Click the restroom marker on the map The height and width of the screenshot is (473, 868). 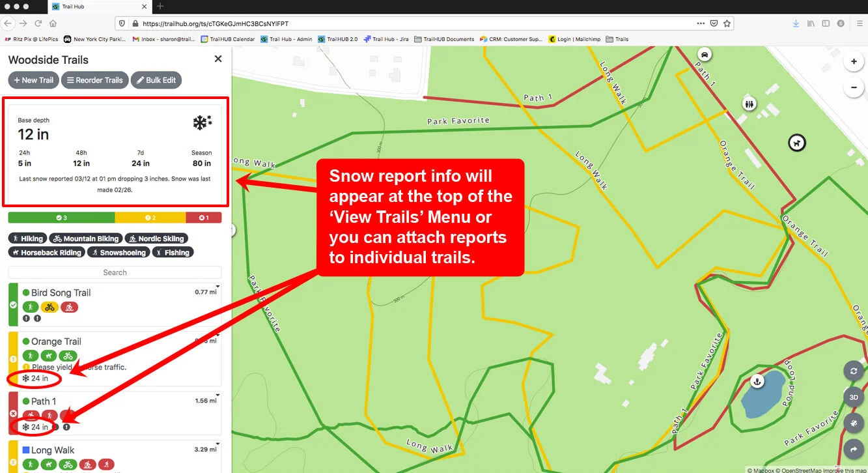[749, 104]
